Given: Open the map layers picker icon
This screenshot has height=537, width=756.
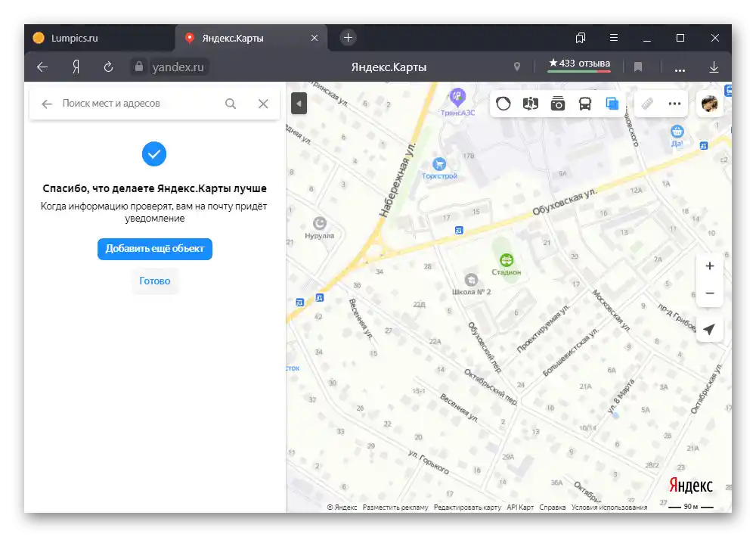Looking at the screenshot, I should (x=612, y=104).
